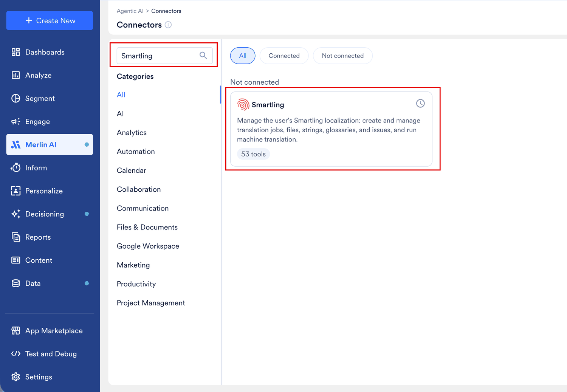Click the Merlin AI logo icon
Viewport: 567px width, 392px height.
[x=15, y=144]
